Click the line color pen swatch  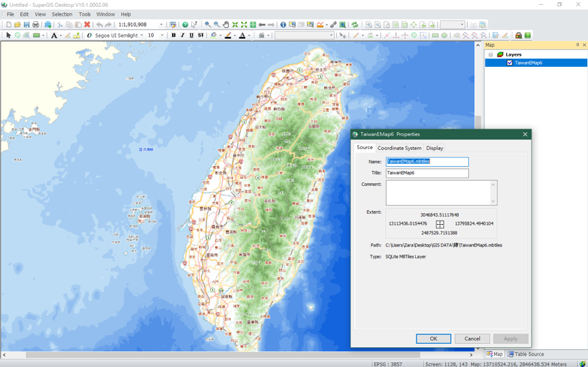click(x=228, y=35)
